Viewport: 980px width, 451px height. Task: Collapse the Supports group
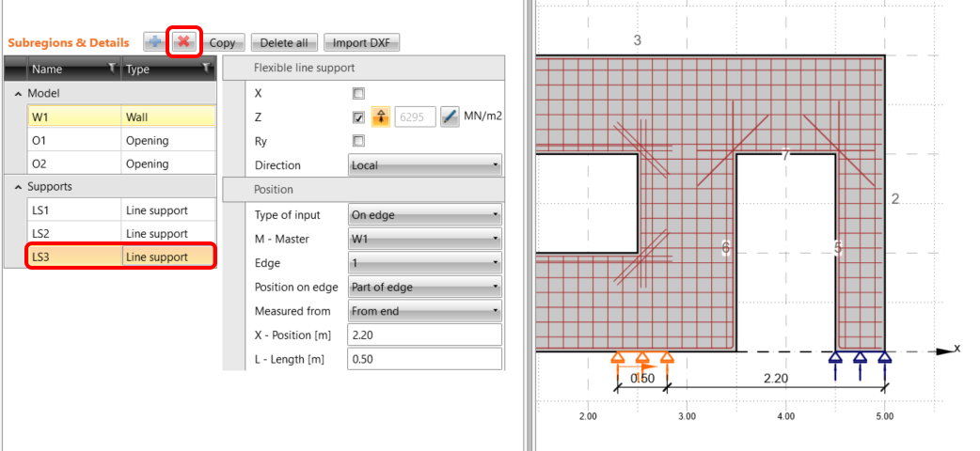19,187
